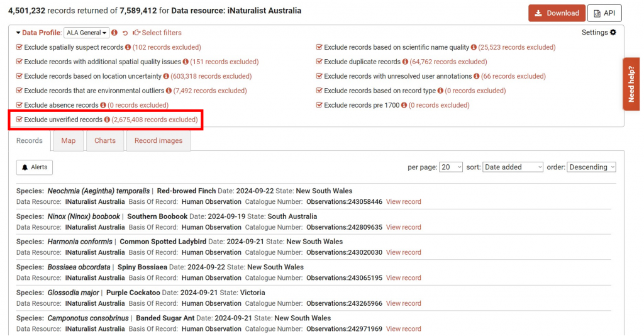Click info icon for Exclude unverified records

pyautogui.click(x=107, y=120)
